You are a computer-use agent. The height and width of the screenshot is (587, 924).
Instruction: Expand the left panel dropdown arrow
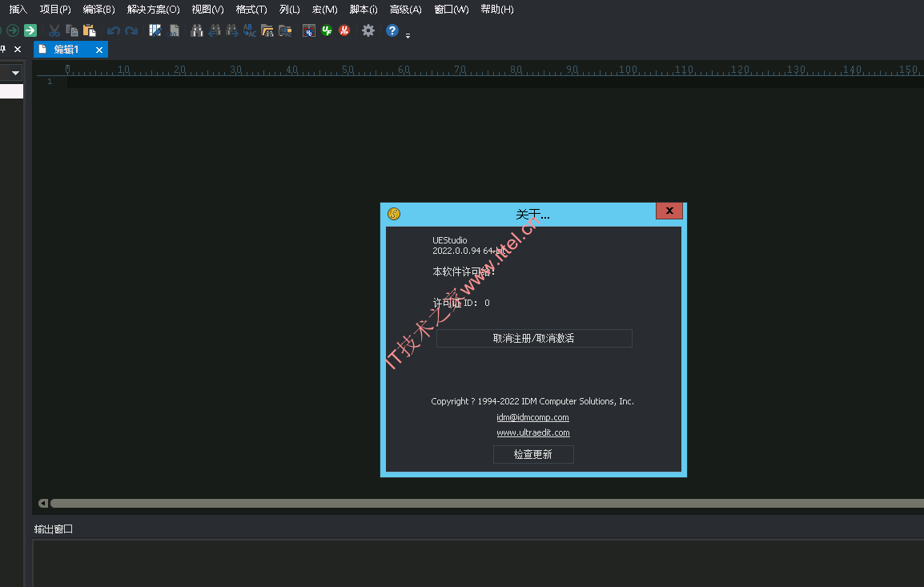(15, 73)
